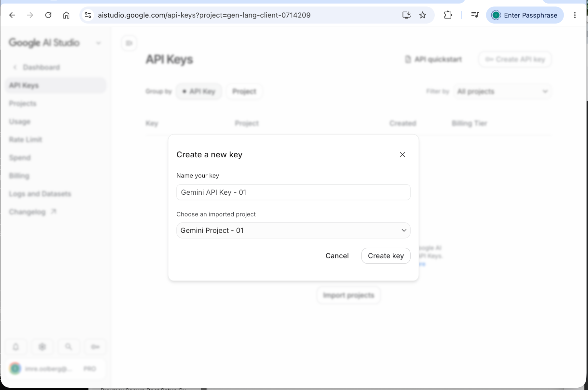The height and width of the screenshot is (390, 588).
Task: Click the install app icon in address bar
Action: tap(406, 15)
